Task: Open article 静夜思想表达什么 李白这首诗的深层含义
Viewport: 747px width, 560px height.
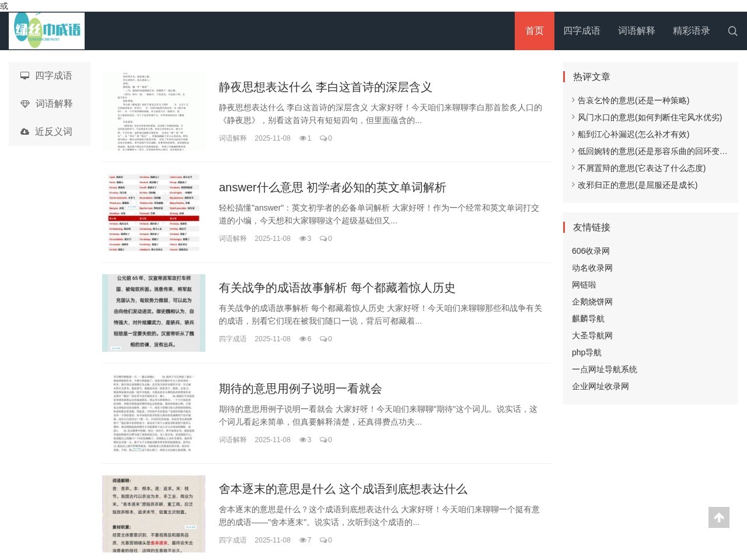Action: click(325, 87)
